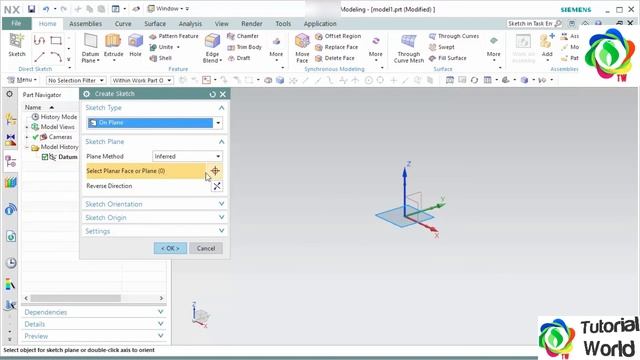The height and width of the screenshot is (360, 640).
Task: Activate the Extrude feature
Action: 113,46
